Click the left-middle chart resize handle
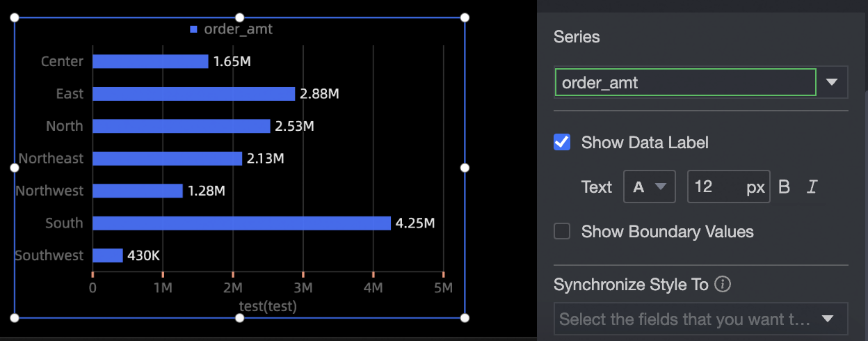The image size is (868, 341). 15,168
